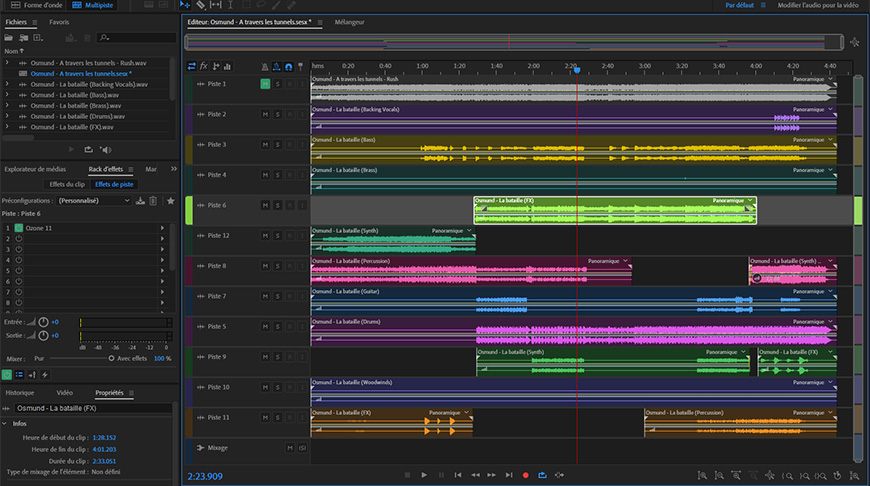The image size is (870, 486).
Task: Unmute Piste 1 with the M button
Action: coord(265,84)
